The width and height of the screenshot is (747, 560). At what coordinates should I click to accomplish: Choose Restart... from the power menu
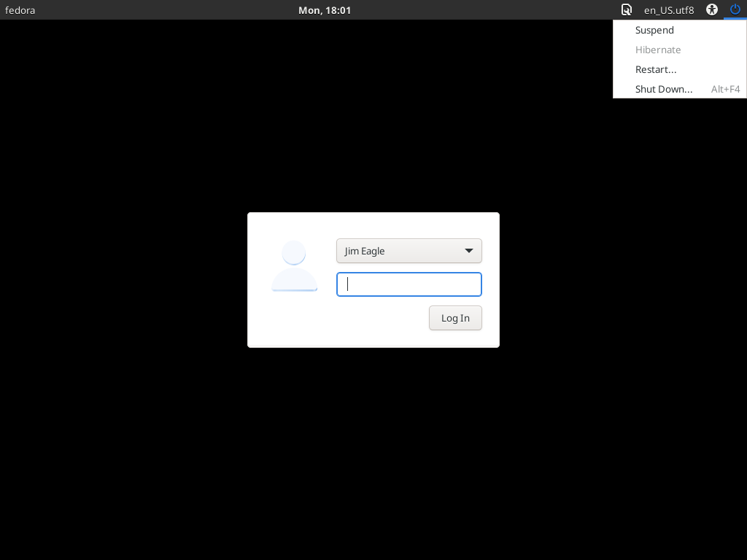pos(680,69)
